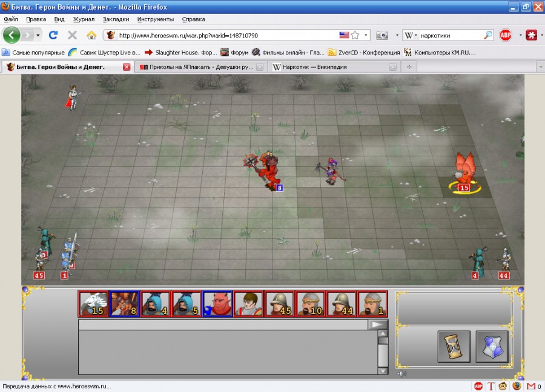The width and height of the screenshot is (545, 392).
Task: Open Slaughter House bookmark
Action: point(180,53)
